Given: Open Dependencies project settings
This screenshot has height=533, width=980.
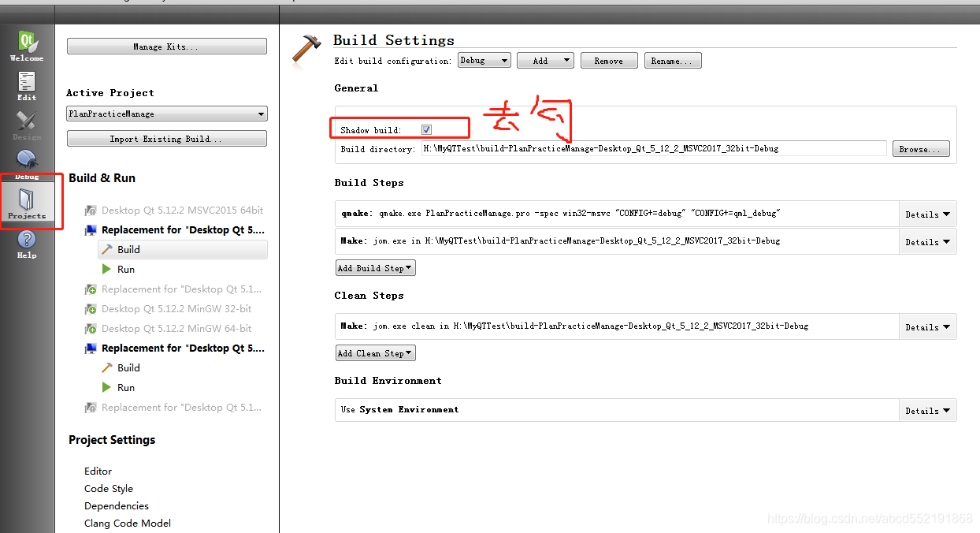Looking at the screenshot, I should pos(117,505).
